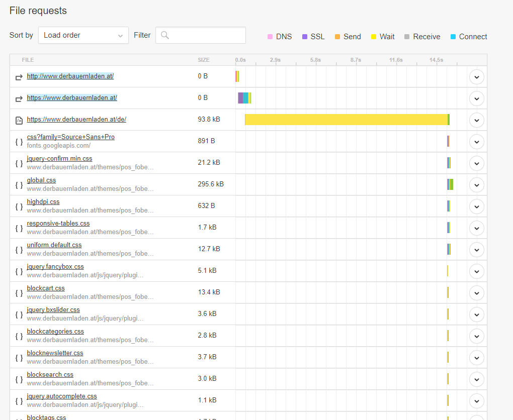Open jquery.autocomplete.css link
513x420 pixels.
coord(62,396)
